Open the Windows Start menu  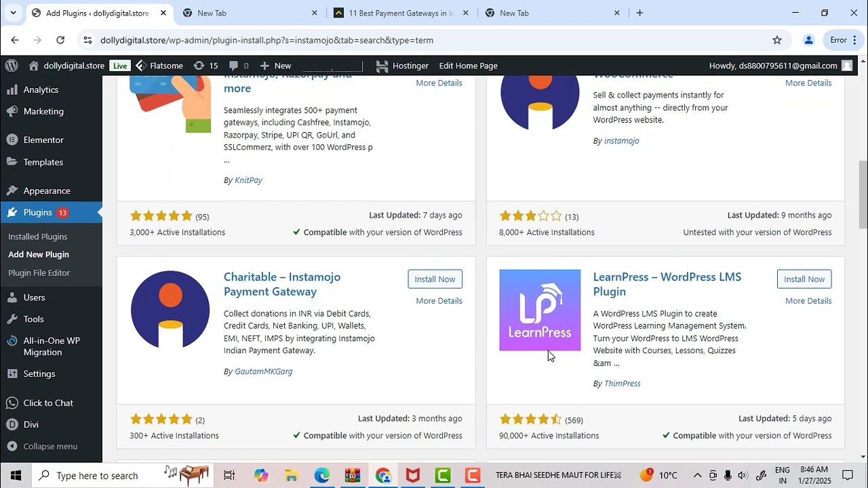pos(16,475)
